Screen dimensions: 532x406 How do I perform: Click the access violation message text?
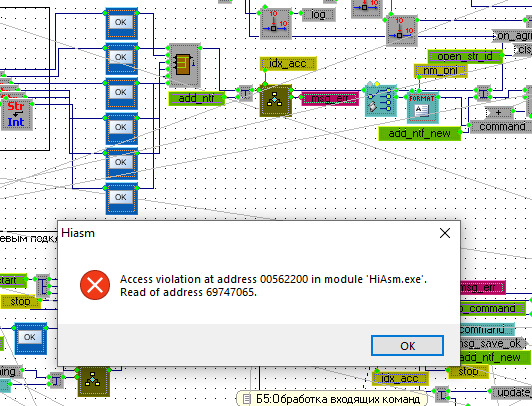pos(273,286)
